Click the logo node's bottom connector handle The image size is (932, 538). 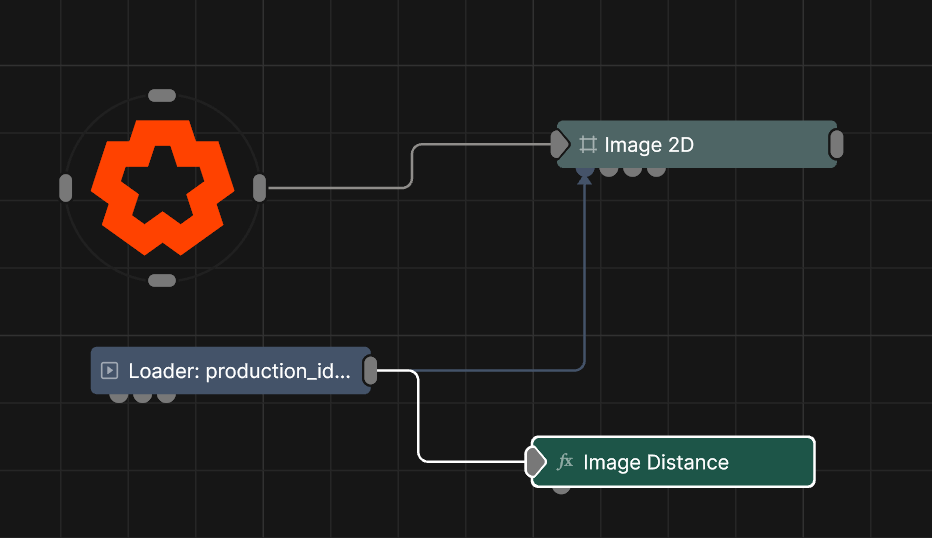click(x=162, y=281)
